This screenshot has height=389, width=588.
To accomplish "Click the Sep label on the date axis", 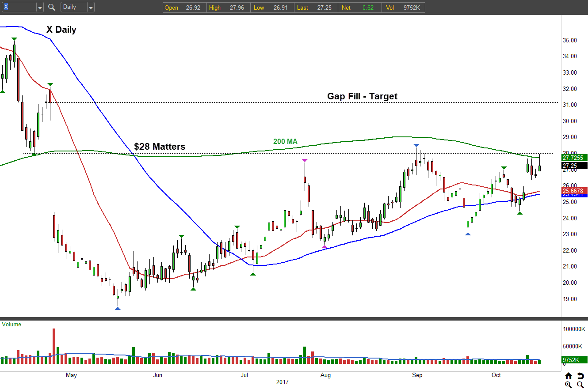I will pos(417,375).
